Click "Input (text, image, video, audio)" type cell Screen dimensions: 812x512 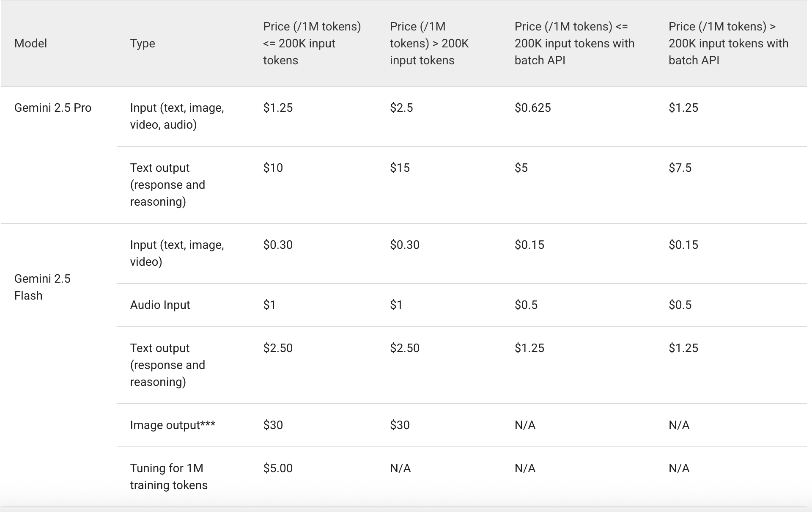pyautogui.click(x=177, y=116)
